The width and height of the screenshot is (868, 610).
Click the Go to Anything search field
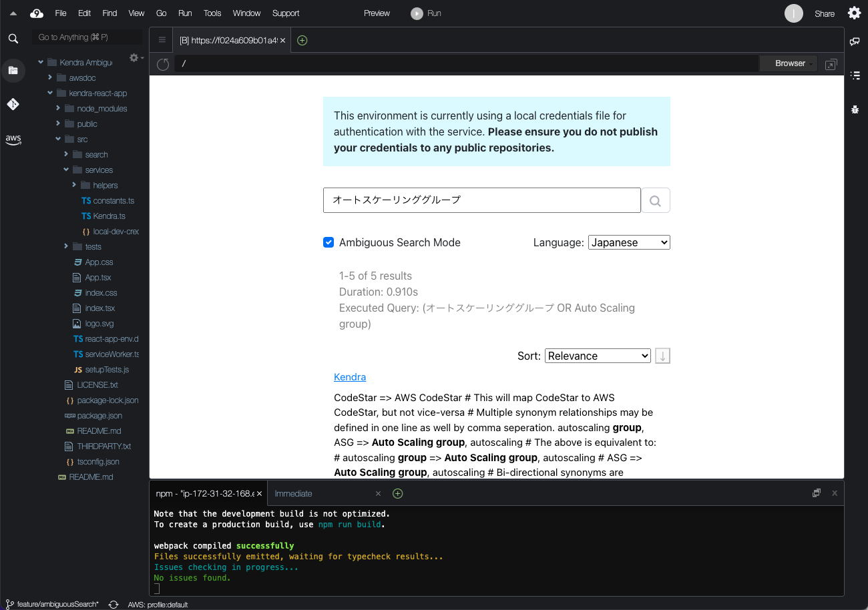[87, 37]
